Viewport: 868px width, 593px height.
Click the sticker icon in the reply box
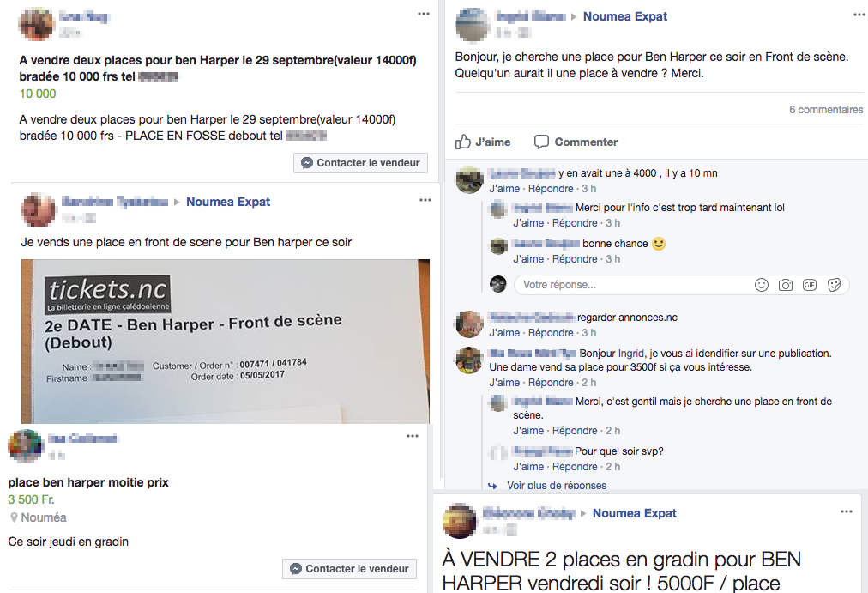click(x=834, y=285)
